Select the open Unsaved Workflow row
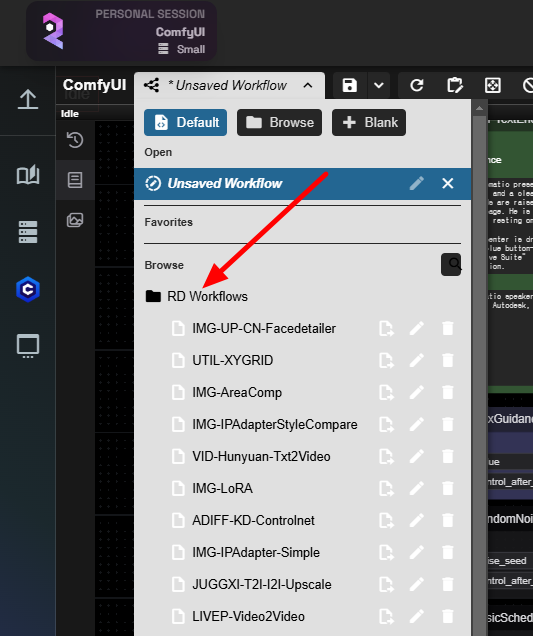 click(x=303, y=183)
